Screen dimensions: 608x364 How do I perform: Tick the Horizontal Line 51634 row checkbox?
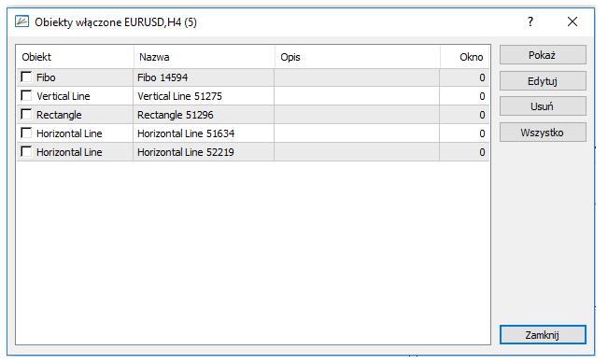point(26,133)
